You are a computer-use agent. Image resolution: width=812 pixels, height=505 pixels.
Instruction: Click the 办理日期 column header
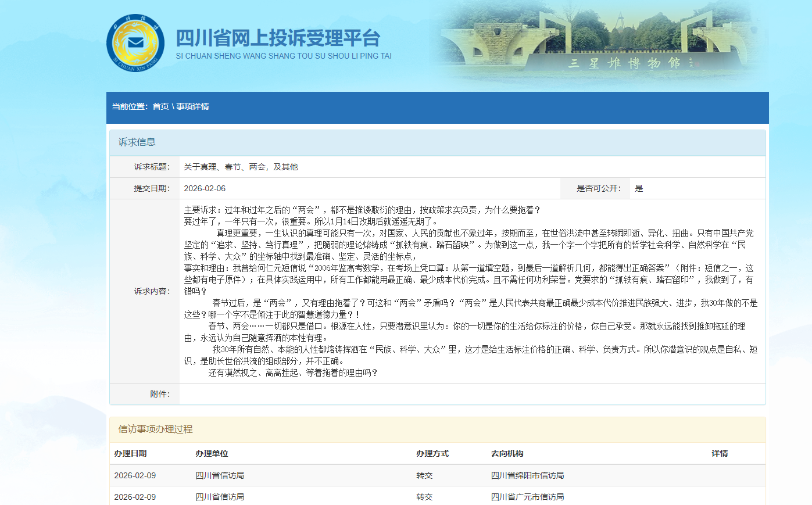tap(130, 453)
